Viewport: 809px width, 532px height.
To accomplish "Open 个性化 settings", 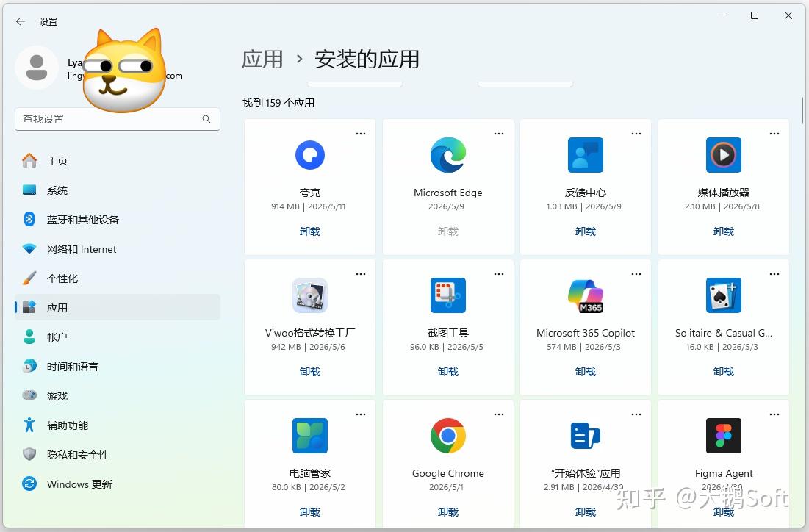I will (118, 278).
